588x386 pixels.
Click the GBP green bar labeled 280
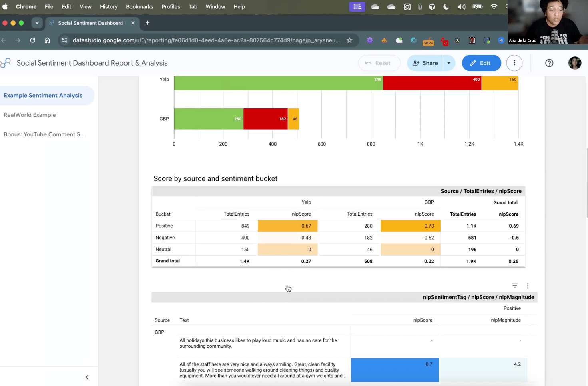point(209,119)
